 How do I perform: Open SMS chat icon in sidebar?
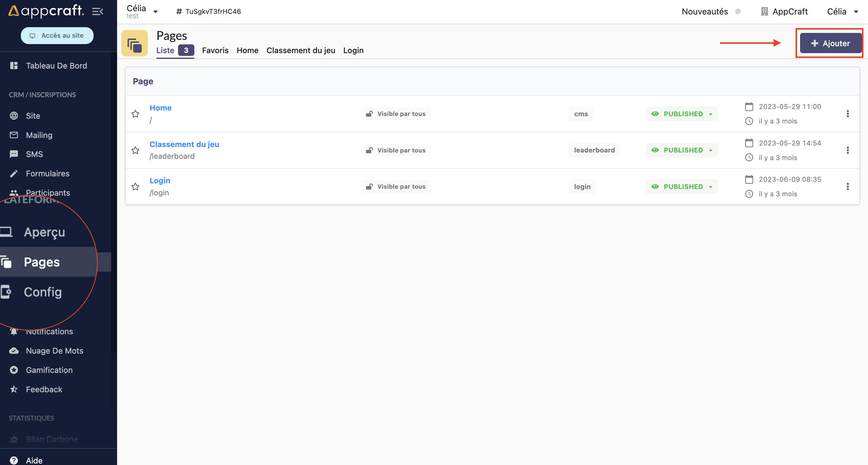click(x=14, y=154)
